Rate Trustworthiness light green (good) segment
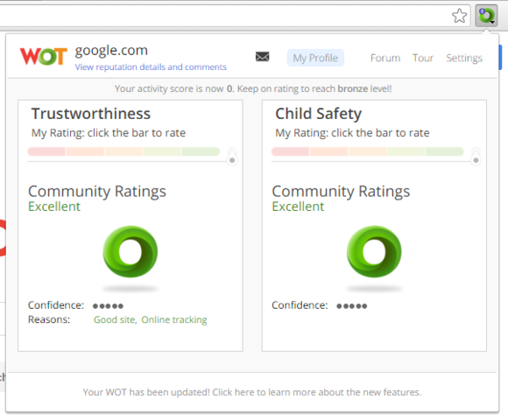Viewport: 508px width, 420px height. (x=162, y=151)
